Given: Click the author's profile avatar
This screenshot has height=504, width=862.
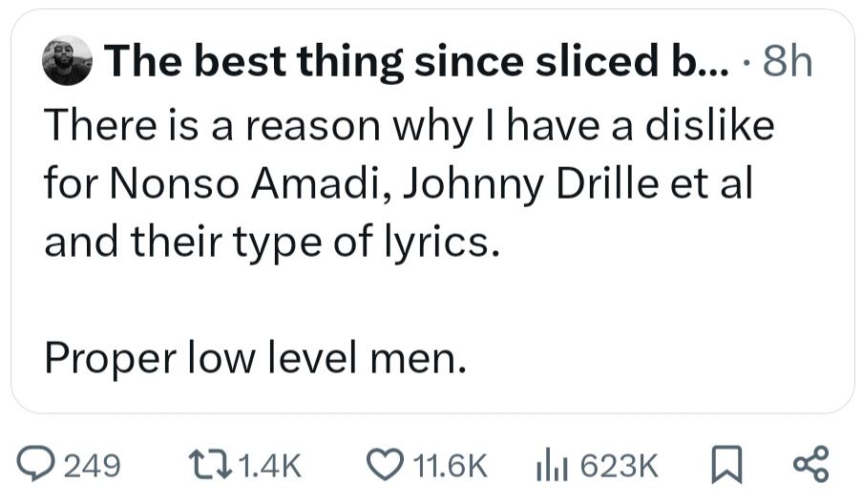Looking at the screenshot, I should pos(68,62).
